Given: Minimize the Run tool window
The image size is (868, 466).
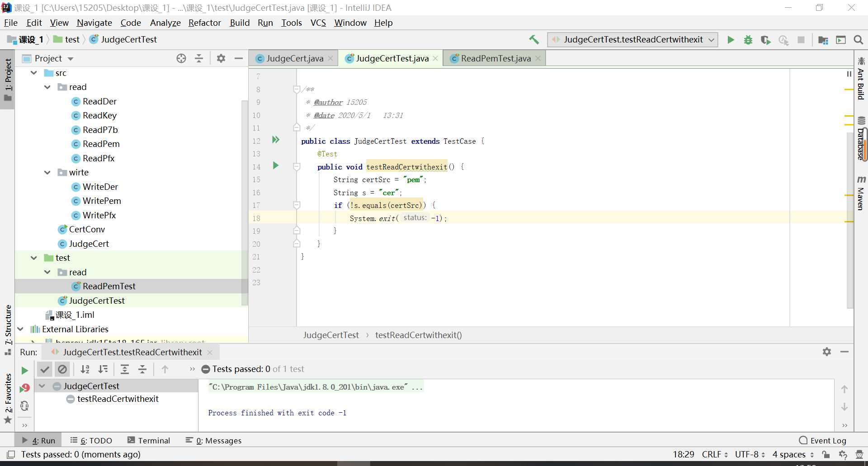Looking at the screenshot, I should (844, 352).
